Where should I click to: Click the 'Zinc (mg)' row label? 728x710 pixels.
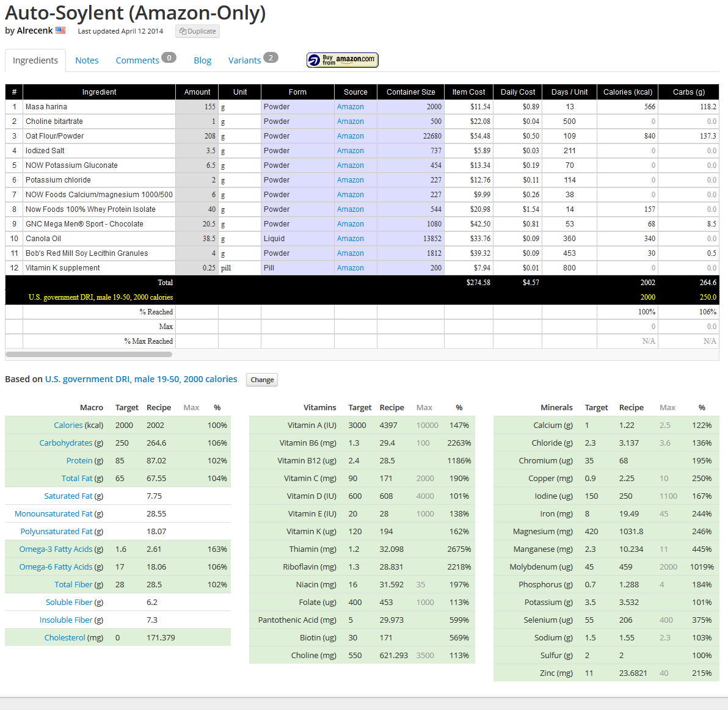(x=556, y=673)
